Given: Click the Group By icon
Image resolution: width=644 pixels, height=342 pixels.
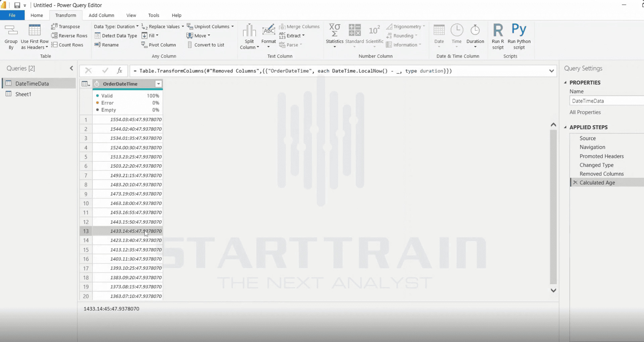Looking at the screenshot, I should [x=11, y=31].
